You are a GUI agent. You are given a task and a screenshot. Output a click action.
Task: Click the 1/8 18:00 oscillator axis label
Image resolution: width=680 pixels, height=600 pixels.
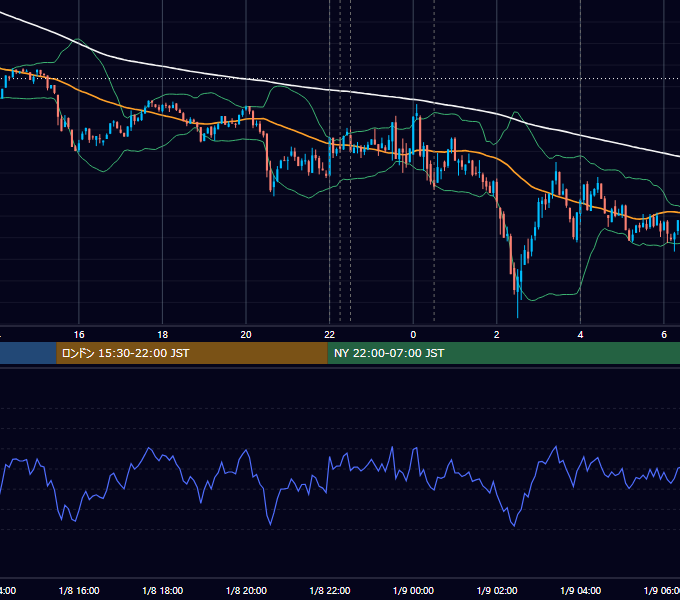(x=163, y=590)
